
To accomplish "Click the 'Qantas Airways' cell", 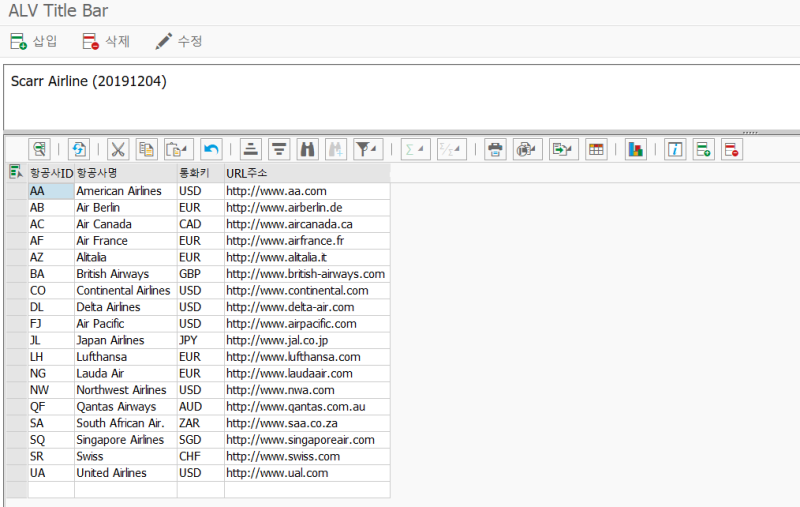I will (126, 407).
